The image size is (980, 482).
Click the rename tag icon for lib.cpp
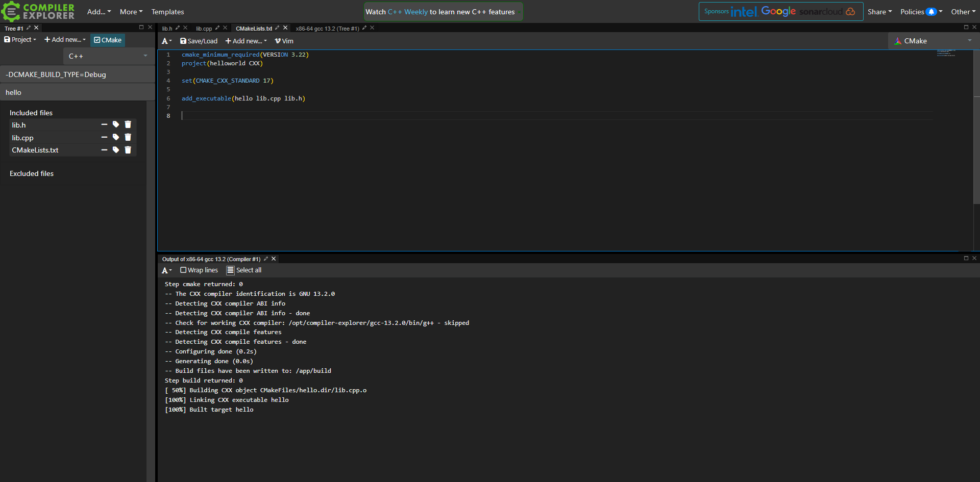116,137
